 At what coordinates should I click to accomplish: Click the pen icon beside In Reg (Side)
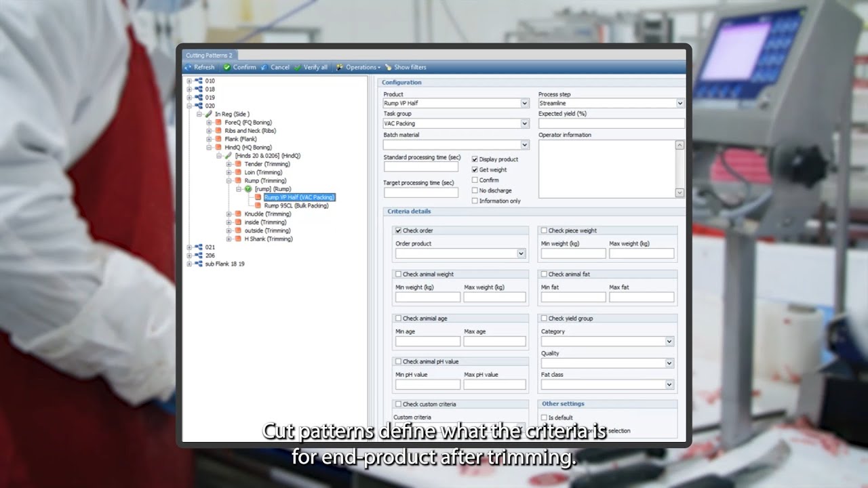pos(209,114)
